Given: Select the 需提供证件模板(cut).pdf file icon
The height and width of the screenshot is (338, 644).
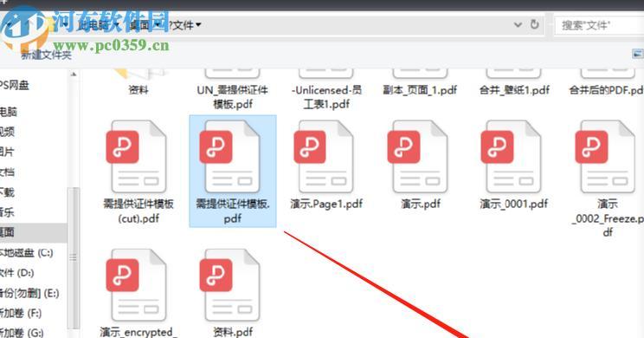Looking at the screenshot, I should coord(138,157).
